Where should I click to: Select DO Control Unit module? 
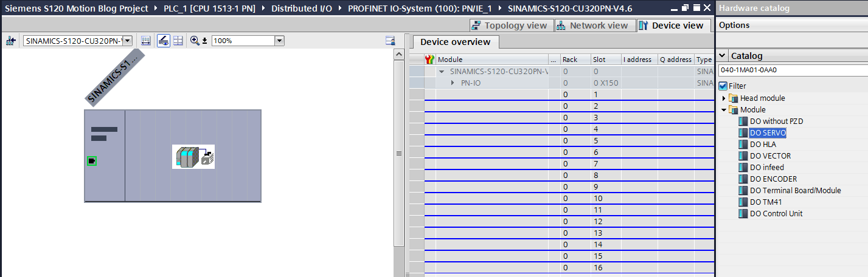(776, 214)
